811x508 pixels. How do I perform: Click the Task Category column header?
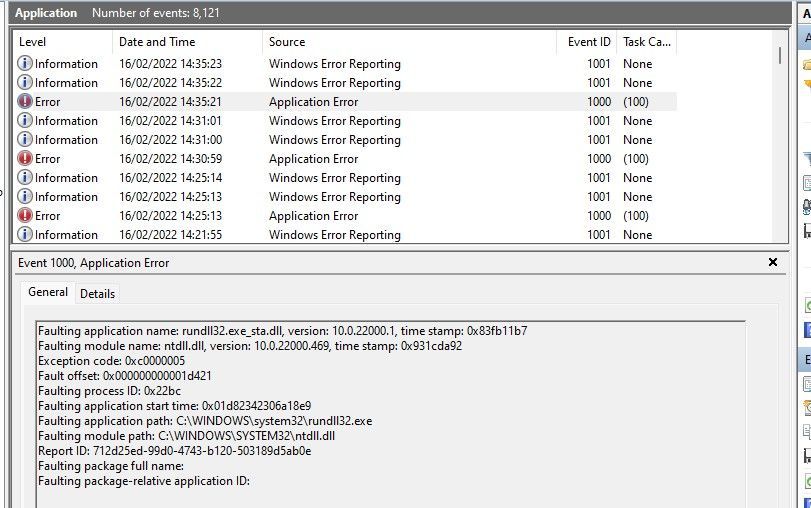pos(646,42)
